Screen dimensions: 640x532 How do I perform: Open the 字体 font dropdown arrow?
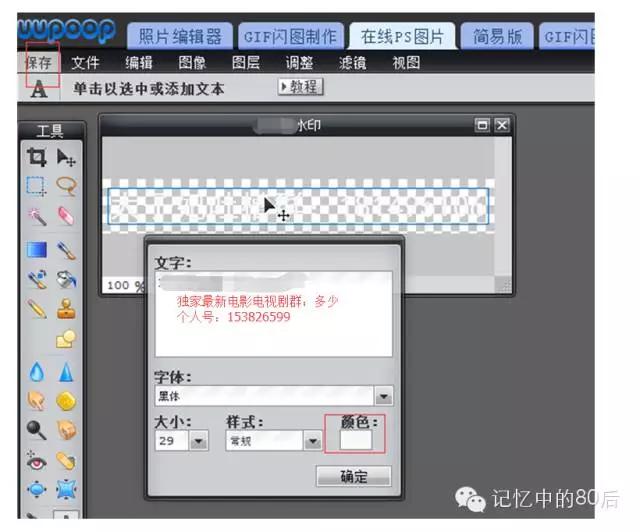click(x=383, y=396)
